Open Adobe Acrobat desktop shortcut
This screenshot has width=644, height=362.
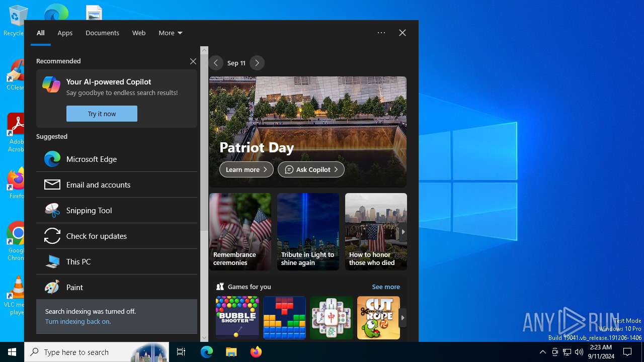click(15, 133)
